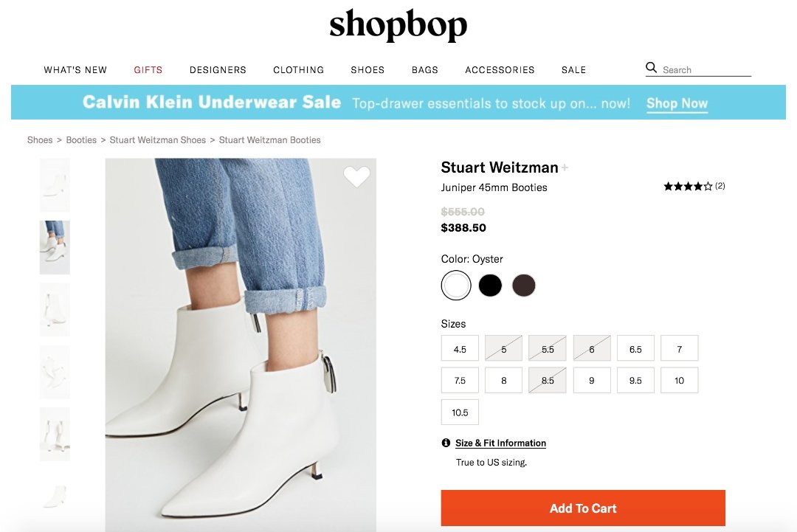Click the star rating icons
The width and height of the screenshot is (797, 532).
688,187
